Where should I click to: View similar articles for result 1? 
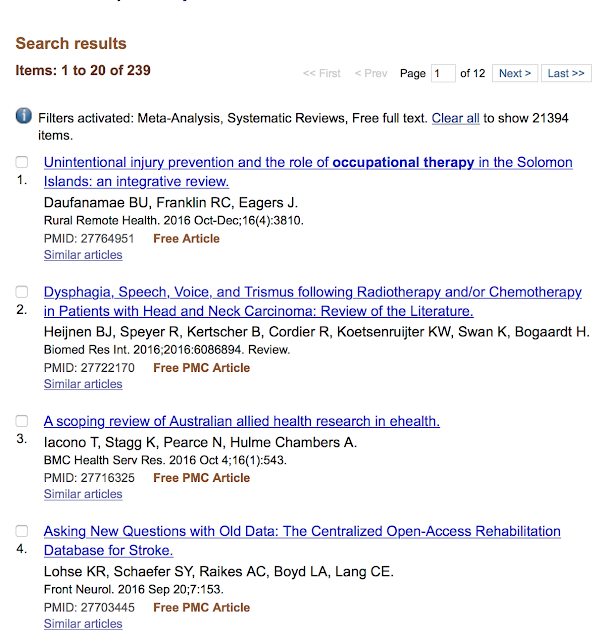click(83, 255)
